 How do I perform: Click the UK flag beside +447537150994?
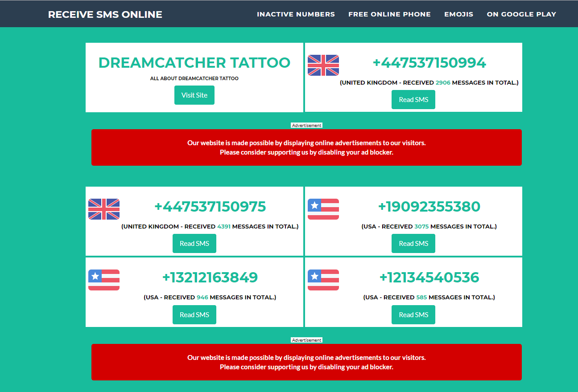click(x=323, y=65)
